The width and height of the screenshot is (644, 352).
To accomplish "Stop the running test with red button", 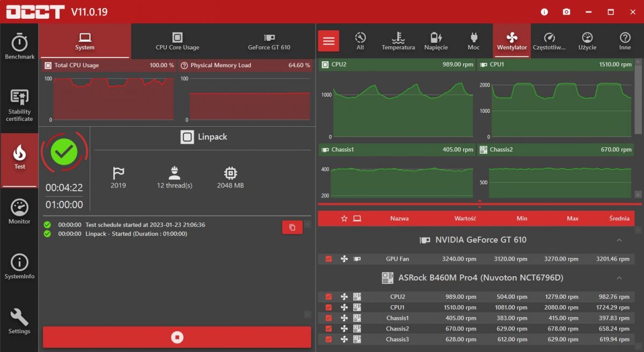I will [x=177, y=337].
